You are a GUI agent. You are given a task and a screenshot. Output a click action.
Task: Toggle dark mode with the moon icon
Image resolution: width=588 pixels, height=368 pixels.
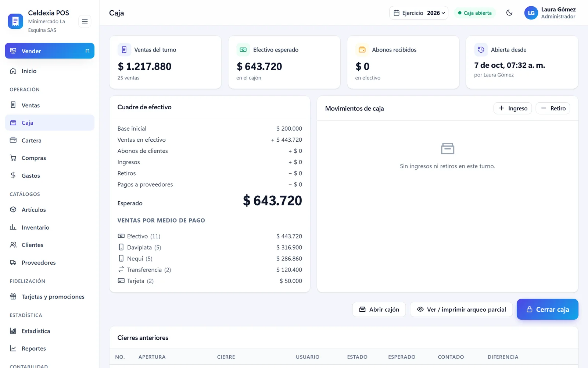coord(509,13)
